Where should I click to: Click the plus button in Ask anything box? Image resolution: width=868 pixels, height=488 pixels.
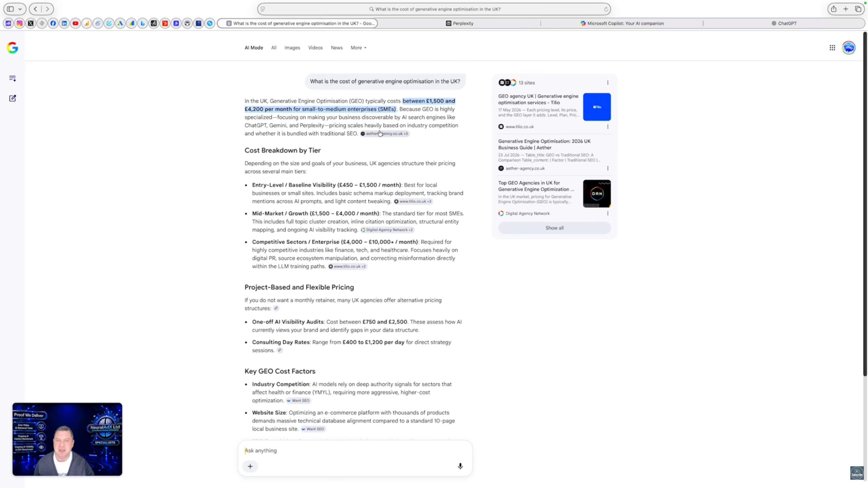tap(250, 466)
